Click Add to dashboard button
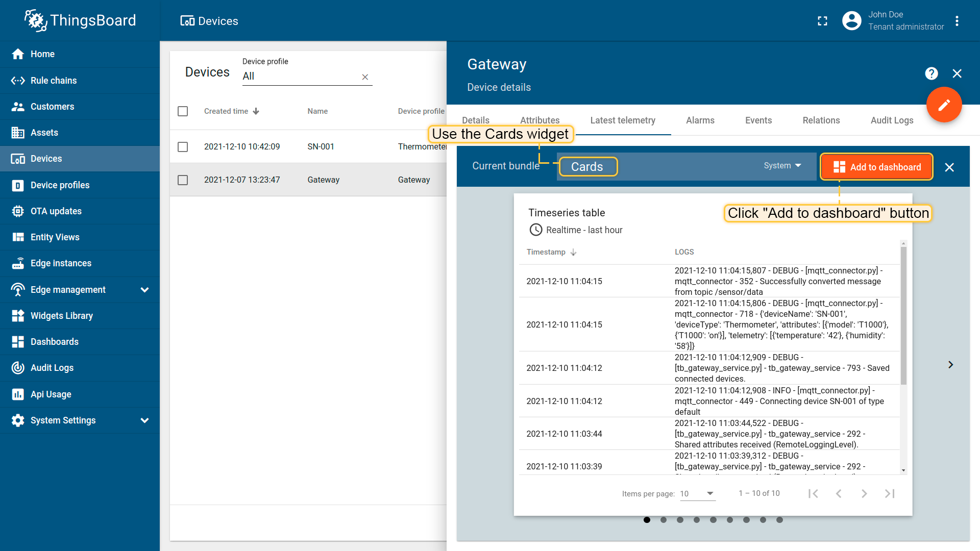Image resolution: width=980 pixels, height=551 pixels. point(876,167)
